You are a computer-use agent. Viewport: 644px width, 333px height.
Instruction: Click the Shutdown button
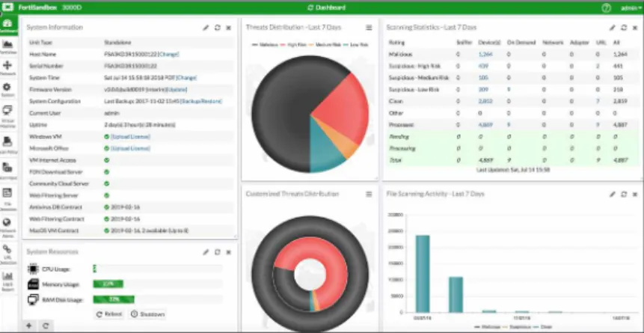[x=147, y=314]
